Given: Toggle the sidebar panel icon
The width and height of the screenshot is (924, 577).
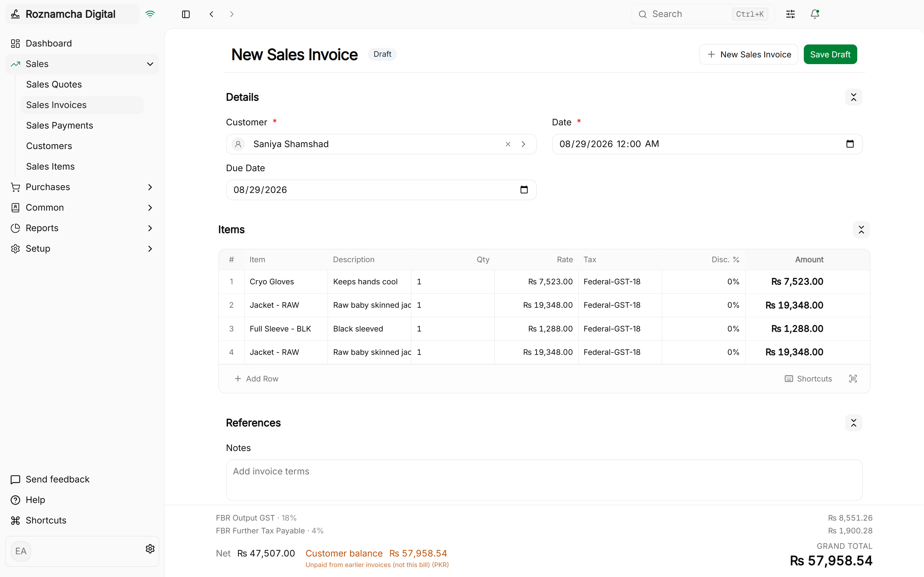Looking at the screenshot, I should coord(186,14).
